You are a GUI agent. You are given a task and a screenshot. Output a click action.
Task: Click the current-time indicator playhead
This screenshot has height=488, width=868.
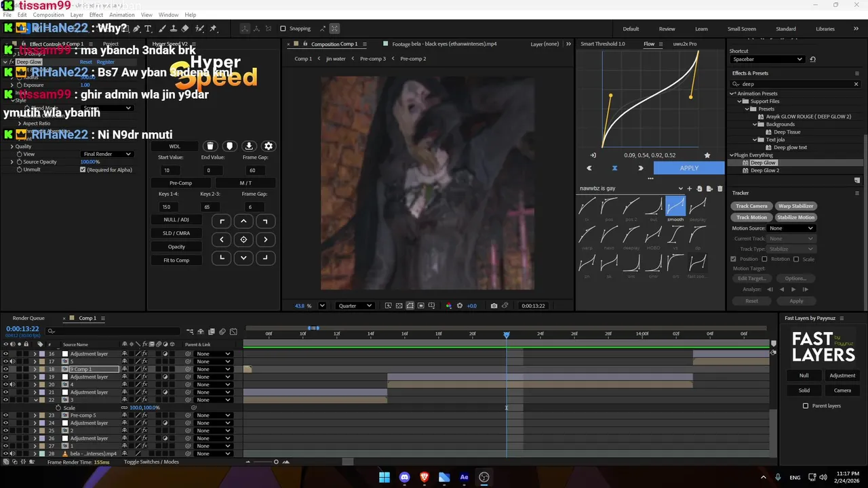point(507,335)
